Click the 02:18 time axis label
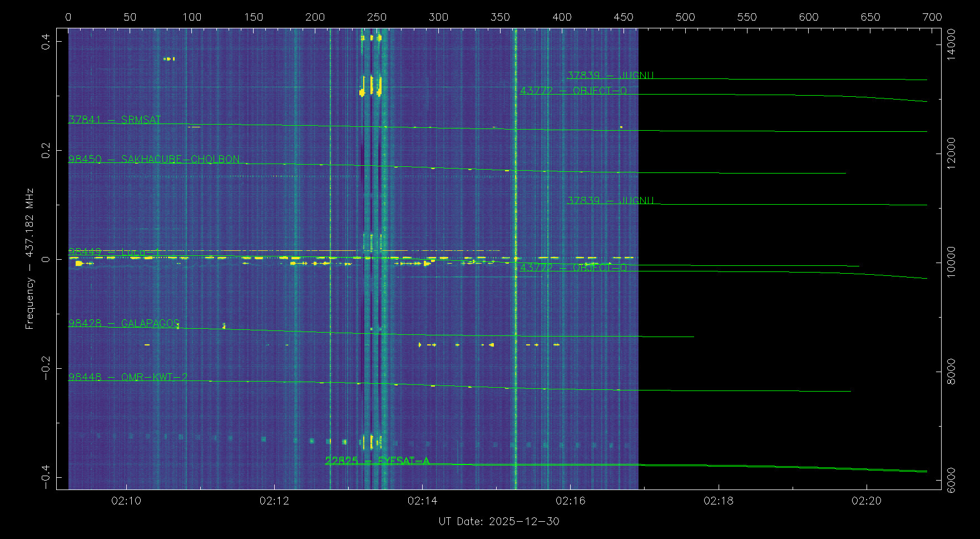 click(x=718, y=501)
